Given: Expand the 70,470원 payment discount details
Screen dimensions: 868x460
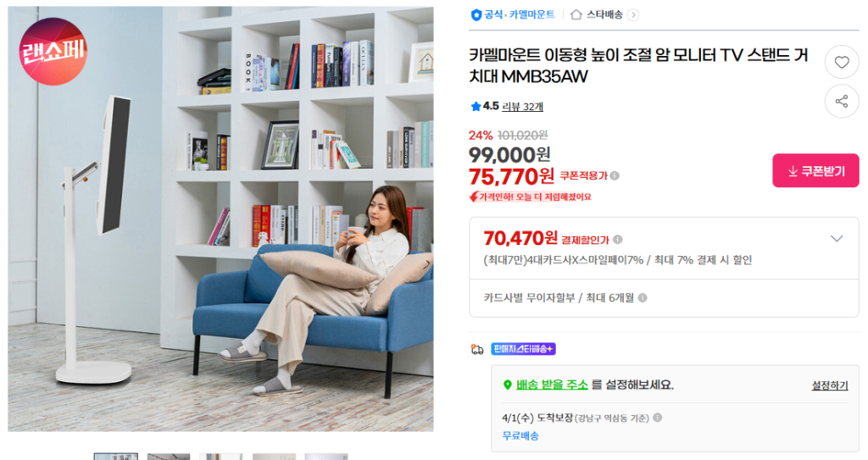Looking at the screenshot, I should [x=837, y=239].
